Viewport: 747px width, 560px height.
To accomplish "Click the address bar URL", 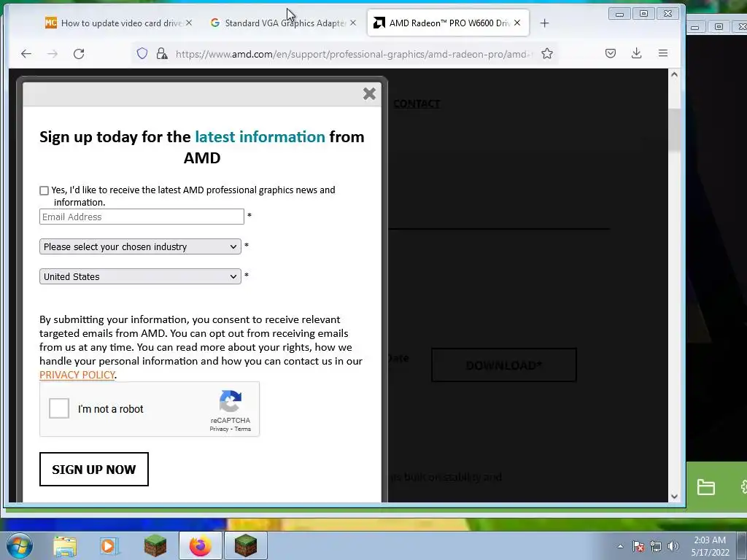I will (x=354, y=54).
